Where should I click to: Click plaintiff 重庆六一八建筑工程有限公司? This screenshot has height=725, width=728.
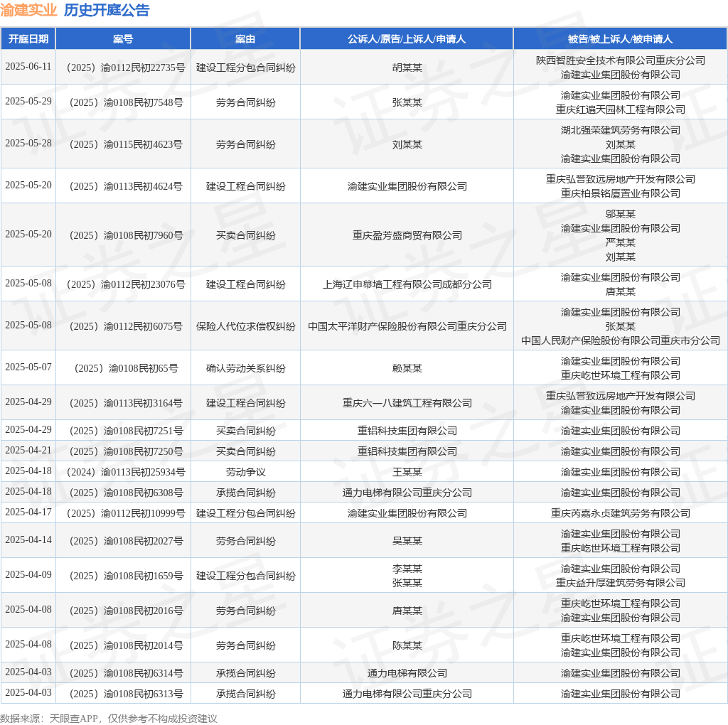[x=407, y=403]
